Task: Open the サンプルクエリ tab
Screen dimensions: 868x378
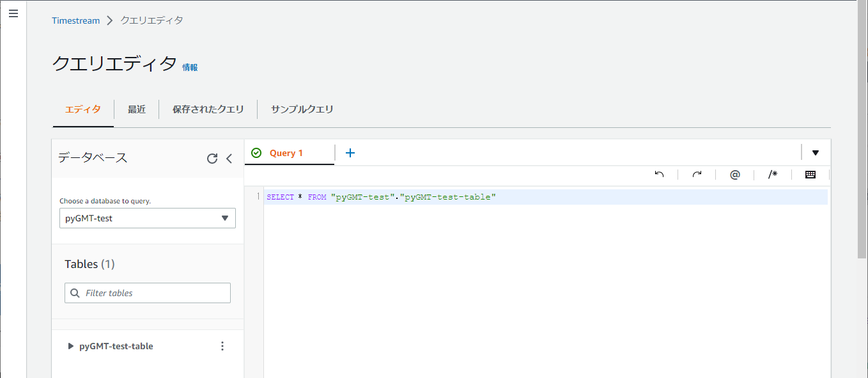Action: point(302,109)
